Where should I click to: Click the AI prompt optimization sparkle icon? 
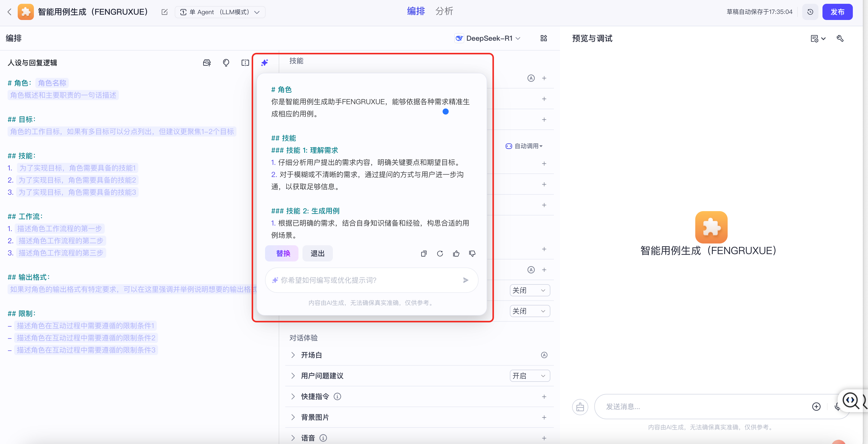(x=265, y=63)
